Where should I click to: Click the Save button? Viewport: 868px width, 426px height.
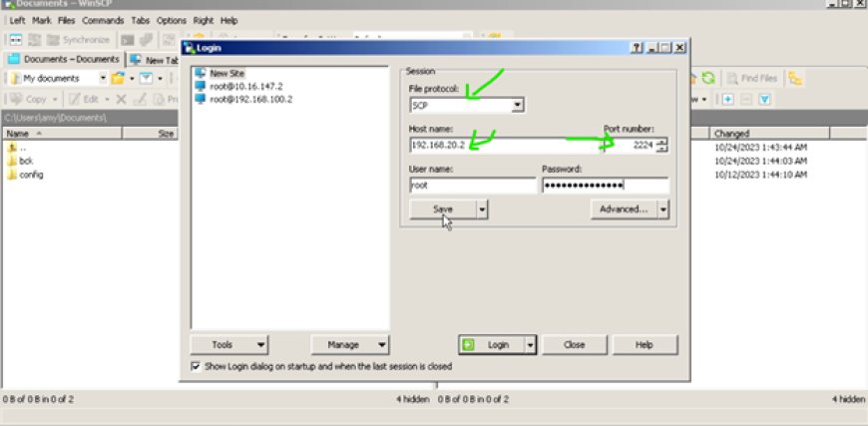tap(443, 210)
